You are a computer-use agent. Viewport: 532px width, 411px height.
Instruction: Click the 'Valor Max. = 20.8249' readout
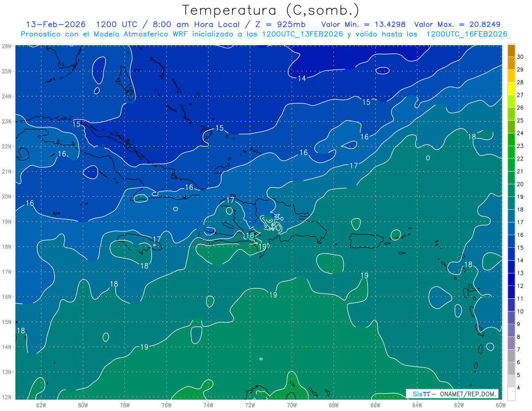(457, 24)
